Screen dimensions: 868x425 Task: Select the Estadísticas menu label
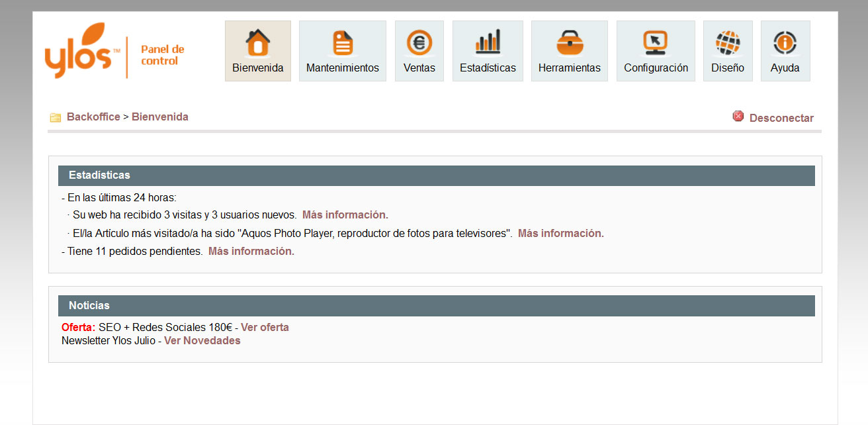488,68
